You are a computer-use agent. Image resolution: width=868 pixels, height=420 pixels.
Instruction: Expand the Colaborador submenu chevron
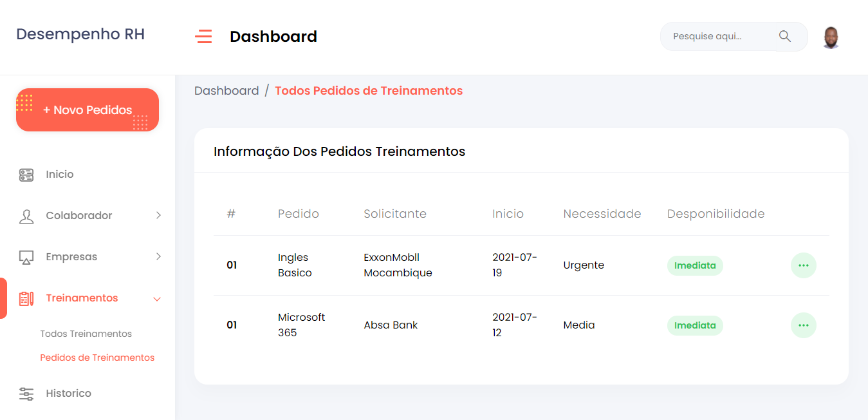click(158, 216)
